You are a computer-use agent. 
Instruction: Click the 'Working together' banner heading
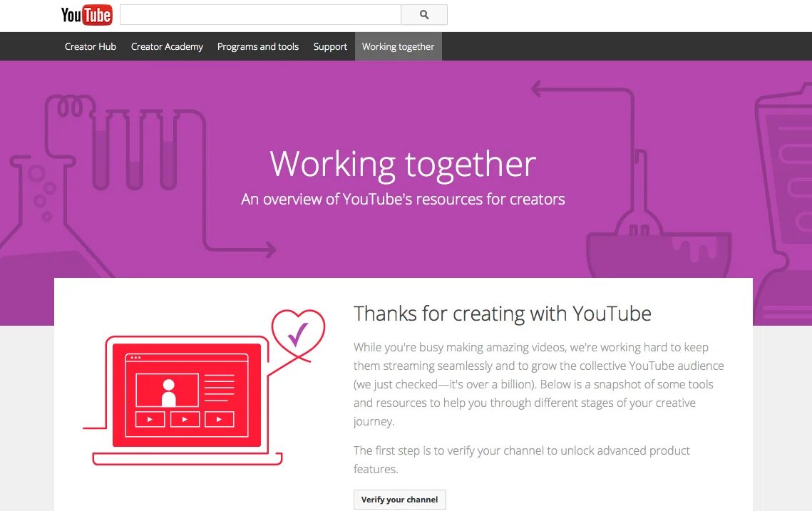pyautogui.click(x=403, y=164)
